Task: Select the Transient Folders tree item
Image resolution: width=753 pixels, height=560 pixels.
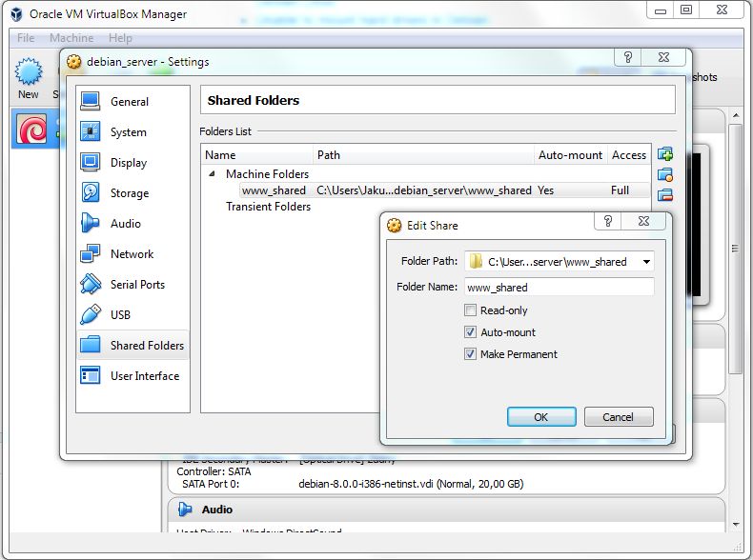Action: point(268,207)
